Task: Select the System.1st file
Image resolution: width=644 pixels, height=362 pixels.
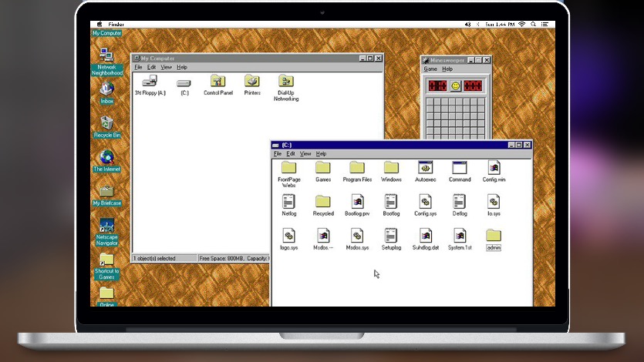Action: pos(460,240)
